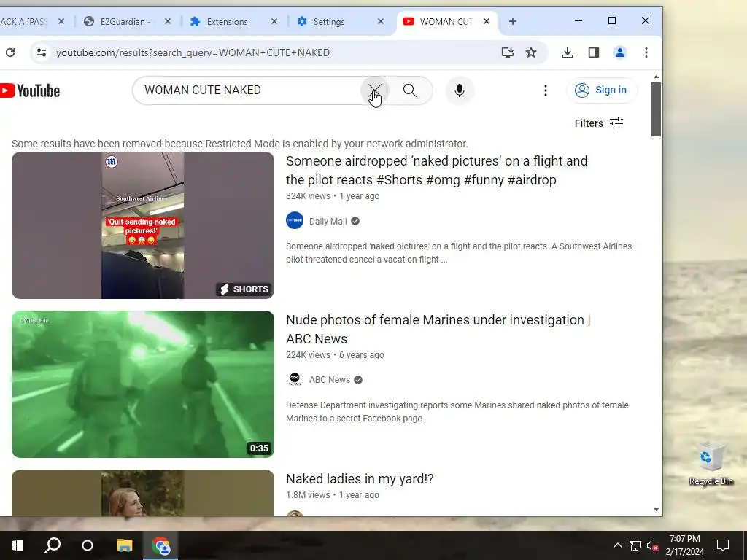Viewport: 747px width, 560px height.
Task: Open File Explorer from taskbar
Action: [124, 545]
